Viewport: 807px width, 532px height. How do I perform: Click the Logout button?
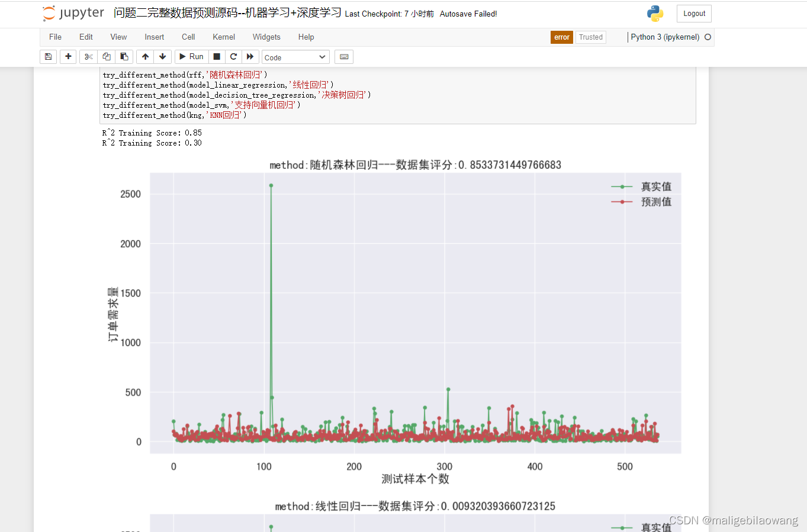coord(694,14)
